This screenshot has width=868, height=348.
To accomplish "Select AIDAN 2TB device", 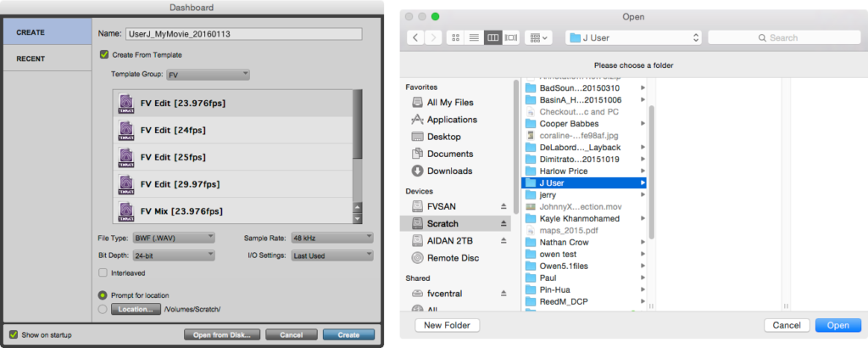I will click(450, 240).
